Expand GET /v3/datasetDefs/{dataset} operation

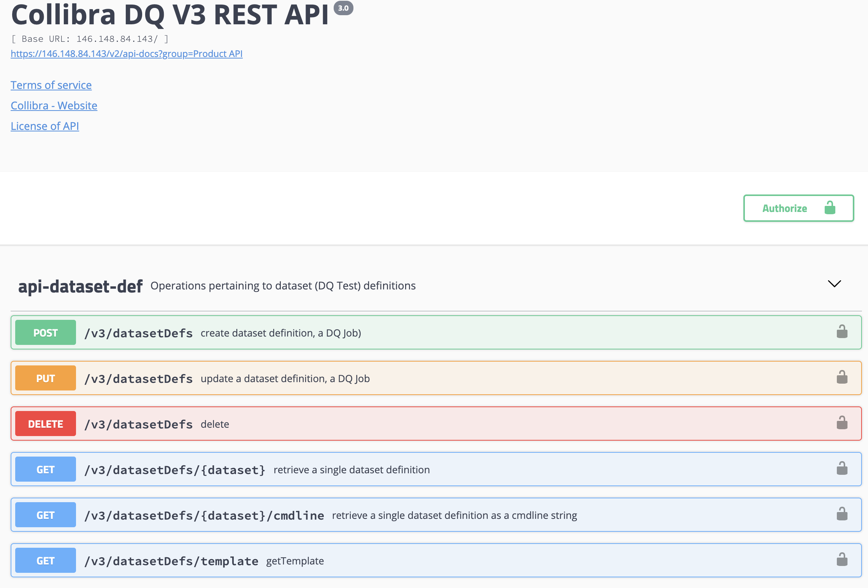click(436, 469)
